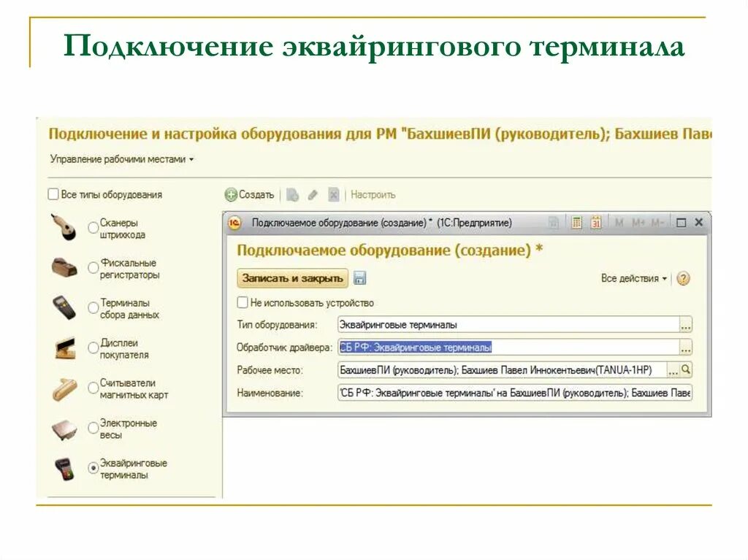Screen dimensions: 748x560
Task: Click the greyed document icon in title bar
Action: (554, 222)
